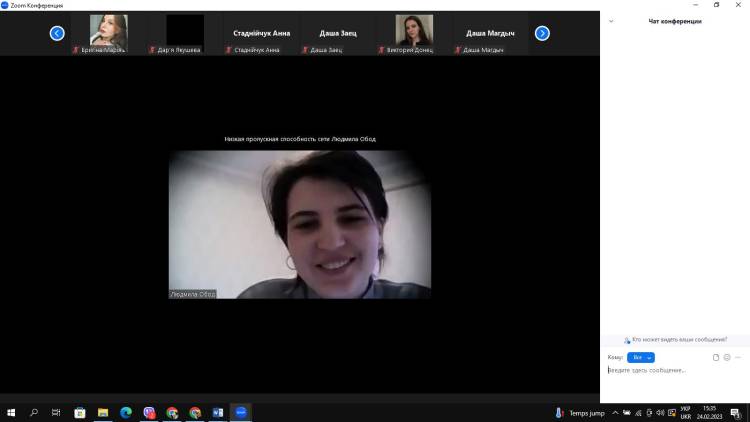This screenshot has height=422, width=750.
Task: Expand the hidden system tray icons
Action: (x=614, y=412)
